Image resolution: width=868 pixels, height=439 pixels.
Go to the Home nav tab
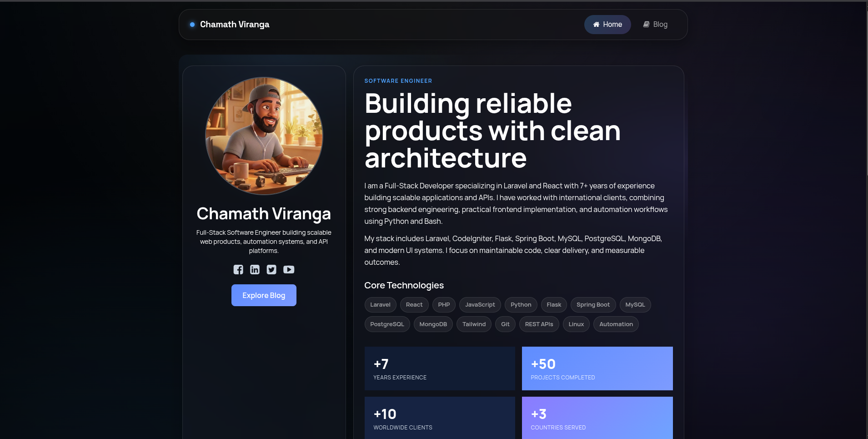(607, 25)
